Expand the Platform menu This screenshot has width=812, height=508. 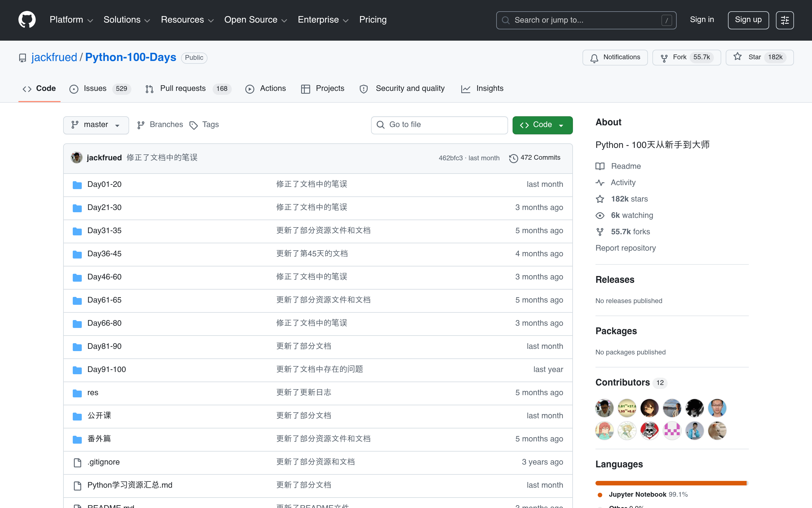pyautogui.click(x=71, y=20)
